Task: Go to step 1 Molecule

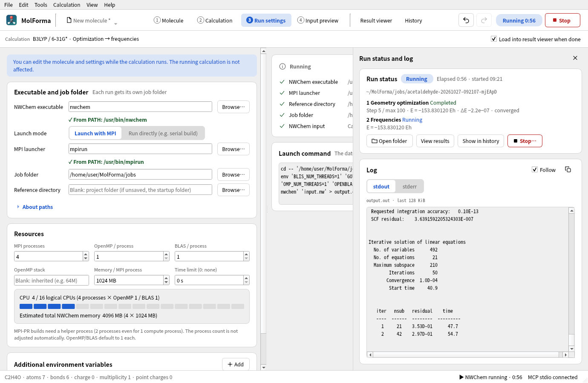Action: click(169, 20)
